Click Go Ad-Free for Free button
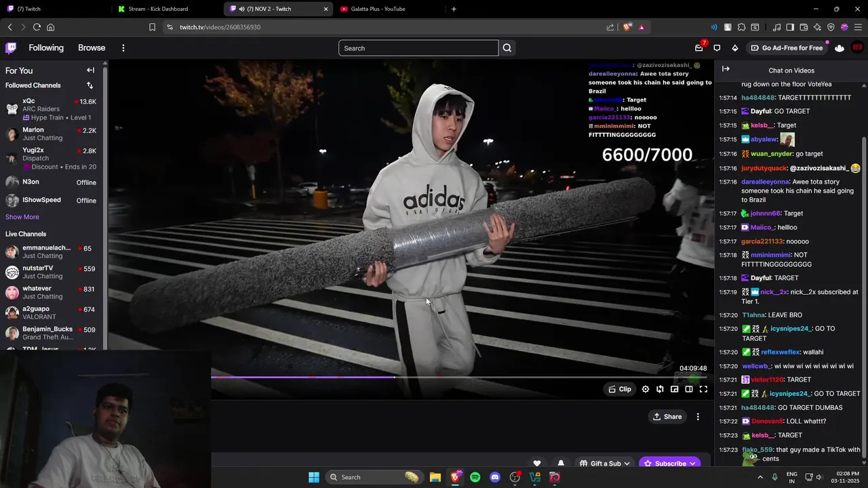 pyautogui.click(x=787, y=48)
